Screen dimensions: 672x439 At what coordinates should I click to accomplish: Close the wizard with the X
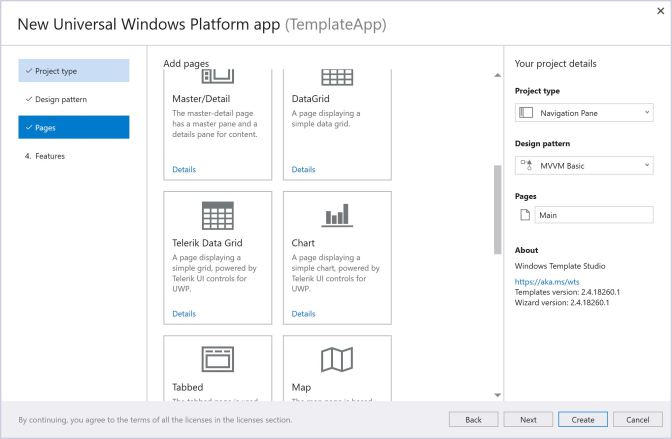point(660,11)
